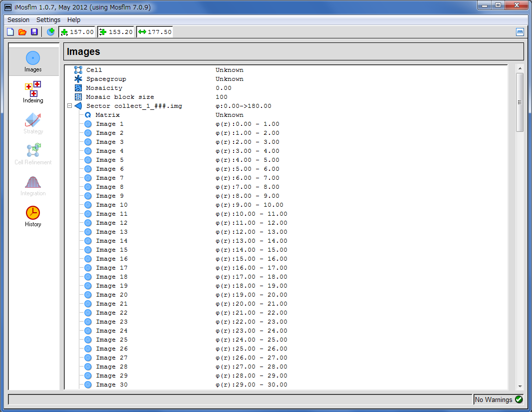Click the Mosflm logo icon at toolbar right
The height and width of the screenshot is (412, 532).
520,32
